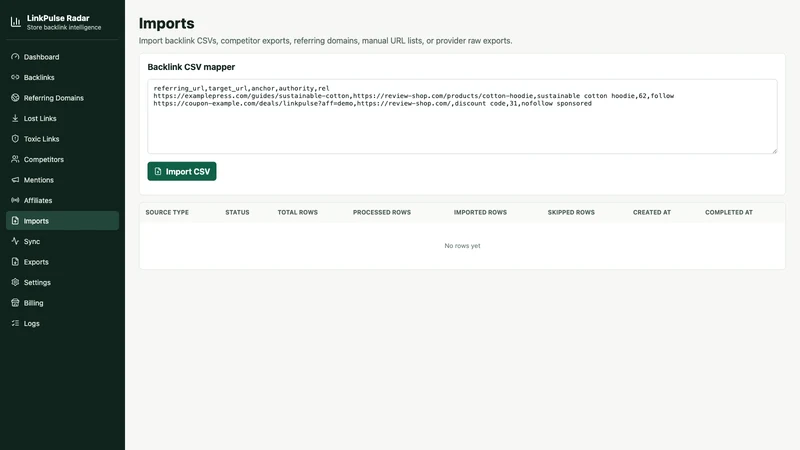
Task: Navigate to Lost Links
Action: [x=62, y=118]
